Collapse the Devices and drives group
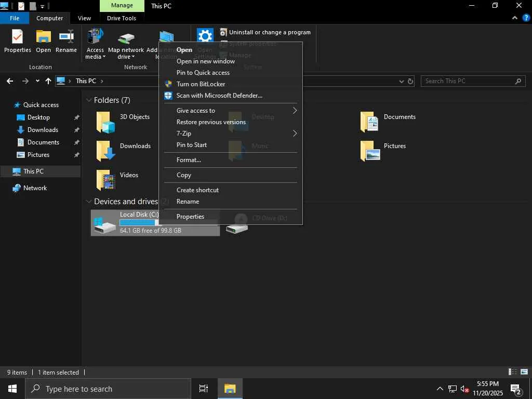This screenshot has width=532, height=399. 89,202
